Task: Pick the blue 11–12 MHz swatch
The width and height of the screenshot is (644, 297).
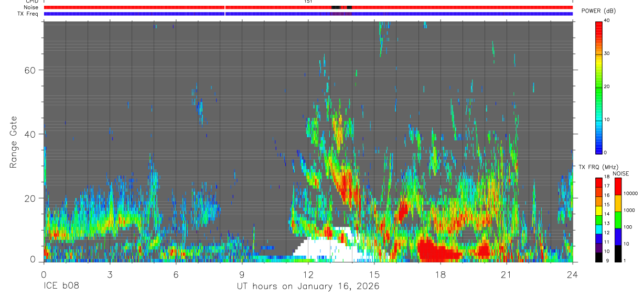Action: (598, 238)
